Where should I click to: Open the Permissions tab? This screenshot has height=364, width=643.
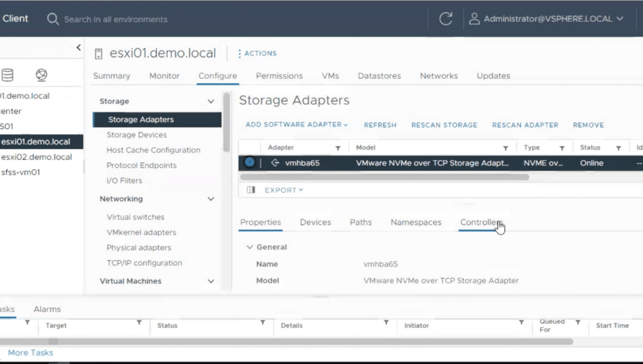[x=279, y=76]
